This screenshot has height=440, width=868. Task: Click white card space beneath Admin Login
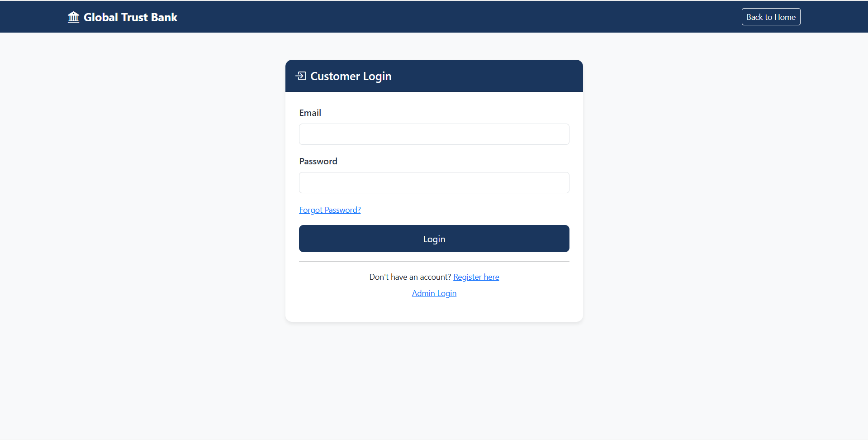[434, 311]
